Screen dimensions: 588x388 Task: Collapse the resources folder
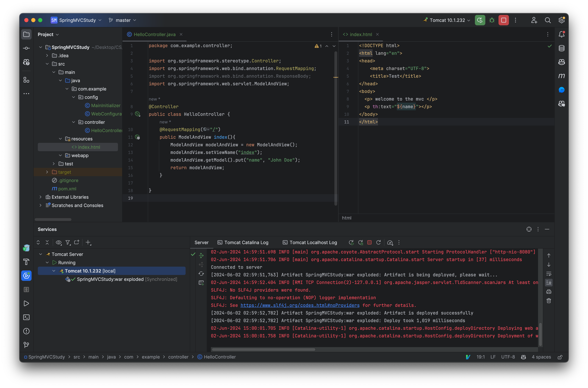60,139
